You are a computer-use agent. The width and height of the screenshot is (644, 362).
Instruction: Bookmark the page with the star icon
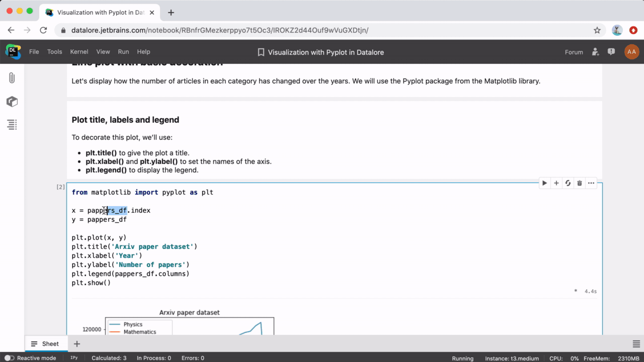coord(597,30)
